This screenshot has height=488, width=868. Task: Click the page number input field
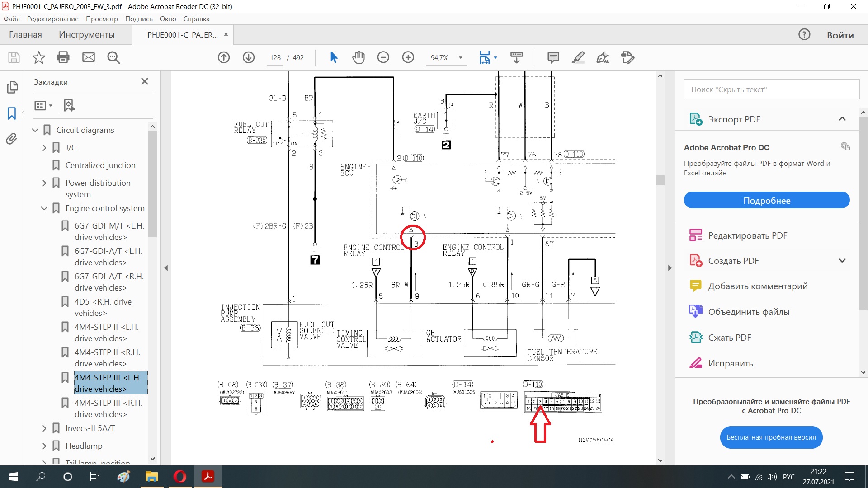click(275, 58)
